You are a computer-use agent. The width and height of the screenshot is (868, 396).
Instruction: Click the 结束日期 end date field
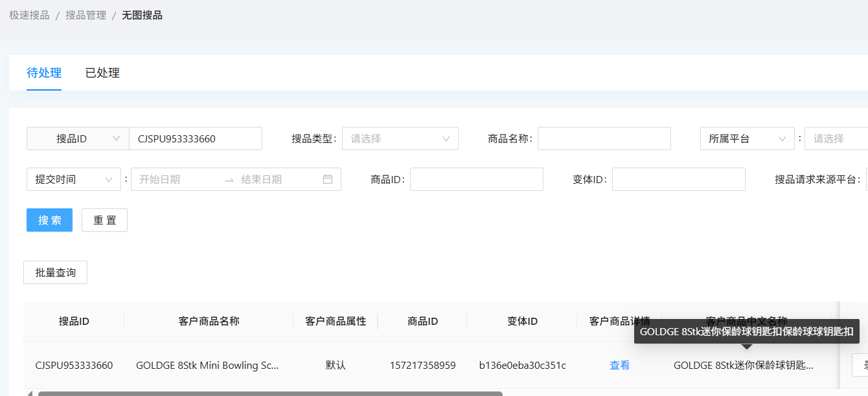click(x=275, y=179)
